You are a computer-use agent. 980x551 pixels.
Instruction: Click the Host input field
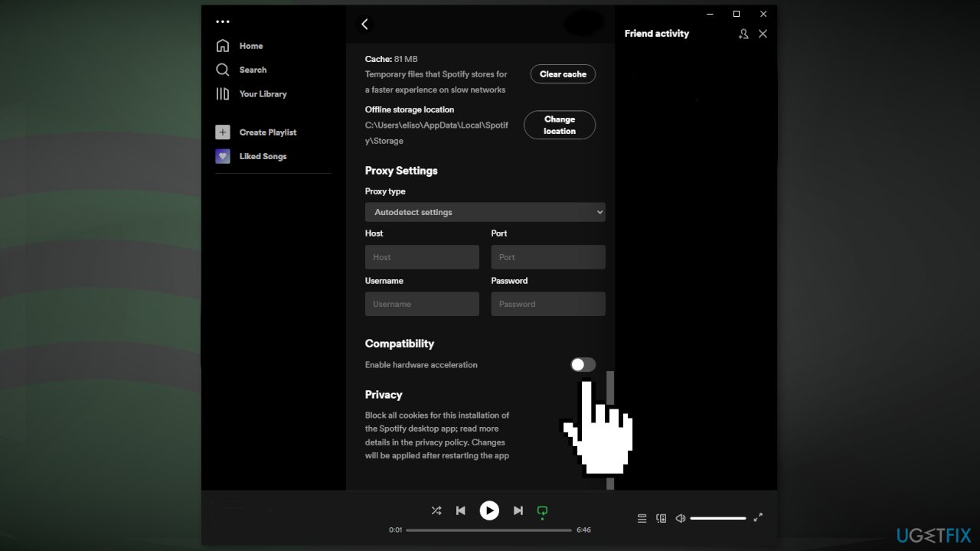pyautogui.click(x=421, y=257)
